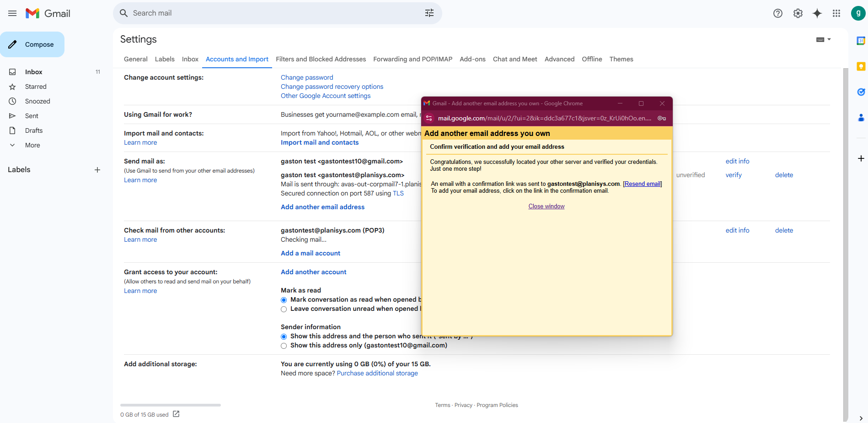Open Google Calendar in side panel

(x=861, y=41)
